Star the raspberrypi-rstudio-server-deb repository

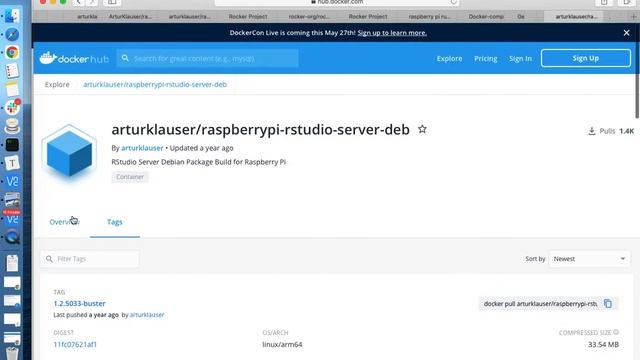pos(422,129)
